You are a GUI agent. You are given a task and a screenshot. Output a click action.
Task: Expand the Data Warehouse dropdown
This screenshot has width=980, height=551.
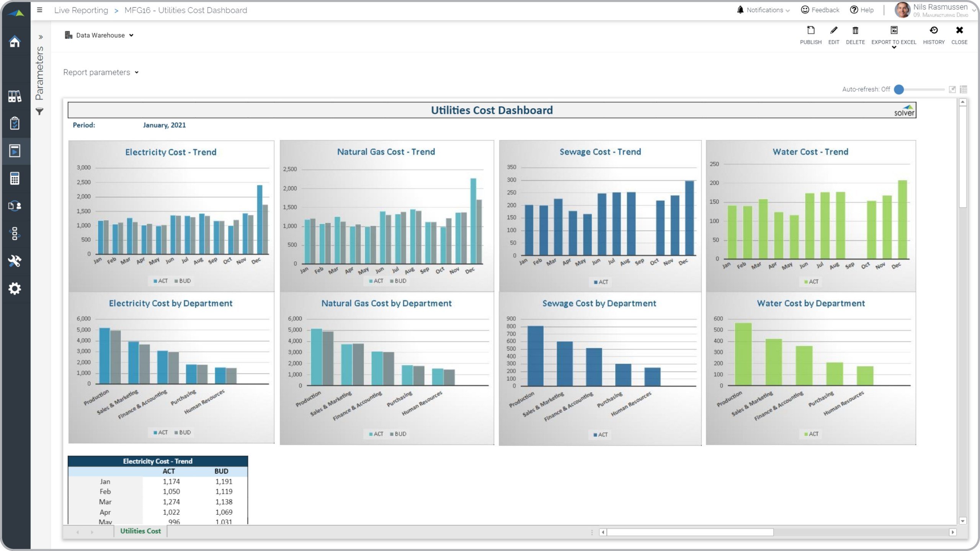click(x=100, y=35)
